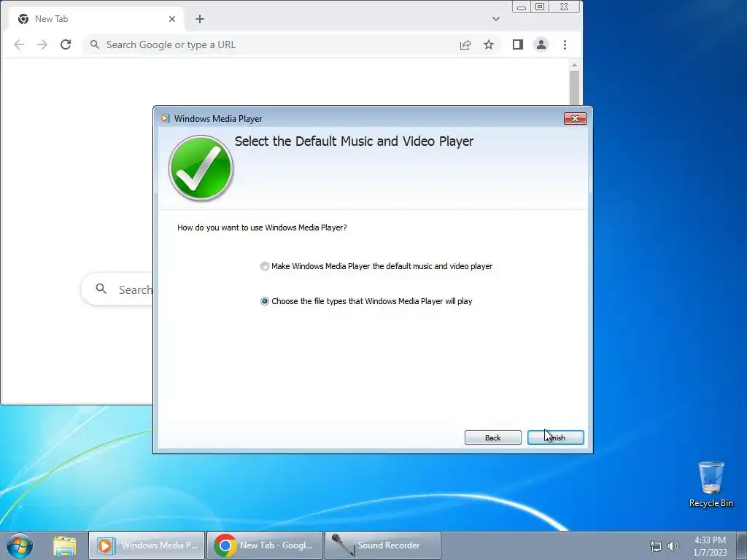Screen dimensions: 747x560
Task: Open the Recycle Bin on desktop
Action: 711,484
